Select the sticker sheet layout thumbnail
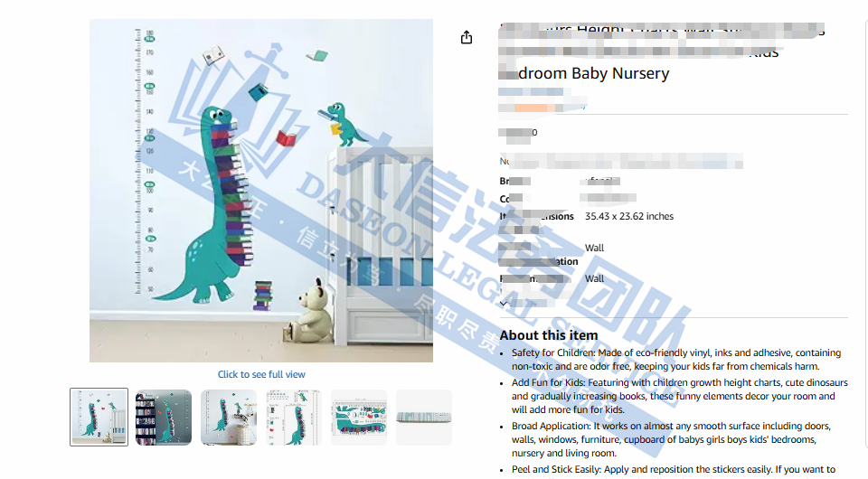 tap(359, 417)
